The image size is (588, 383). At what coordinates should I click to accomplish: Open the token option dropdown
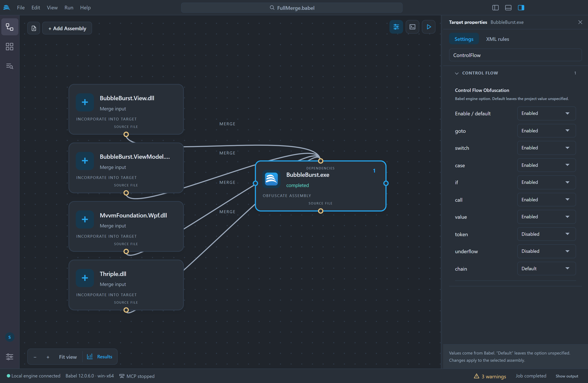[x=546, y=234]
